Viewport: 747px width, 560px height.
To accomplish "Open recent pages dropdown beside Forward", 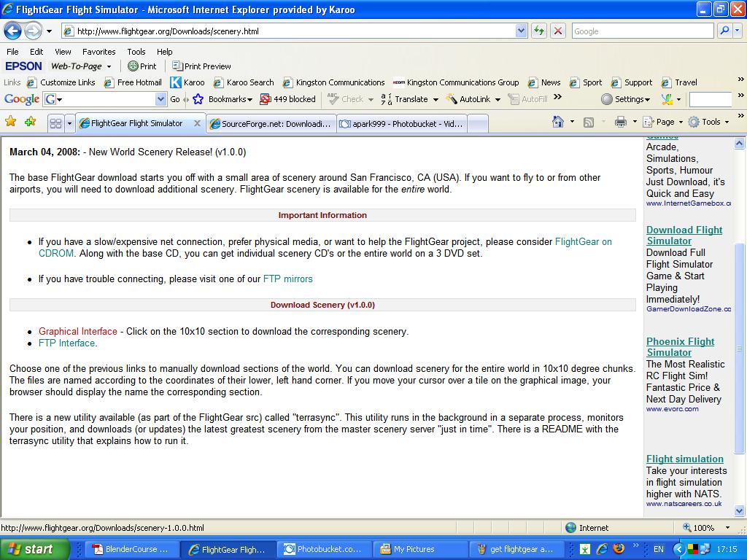I will tap(49, 31).
